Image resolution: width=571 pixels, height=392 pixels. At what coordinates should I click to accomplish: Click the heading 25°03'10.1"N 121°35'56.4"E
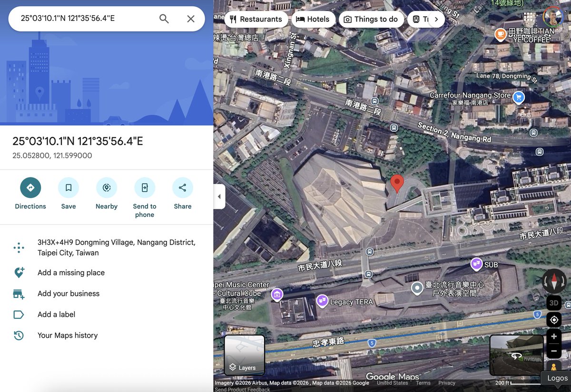[78, 141]
